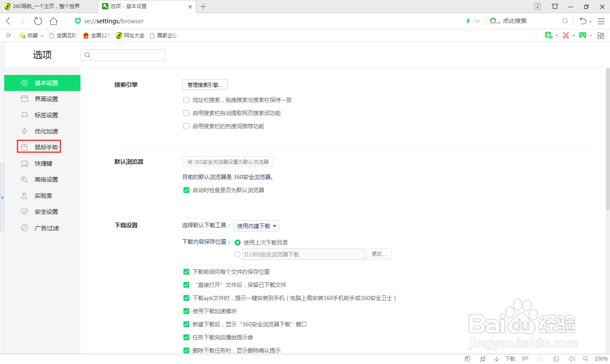The width and height of the screenshot is (610, 364).
Task: Open the 国家企业 bookmark
Action: tap(164, 36)
